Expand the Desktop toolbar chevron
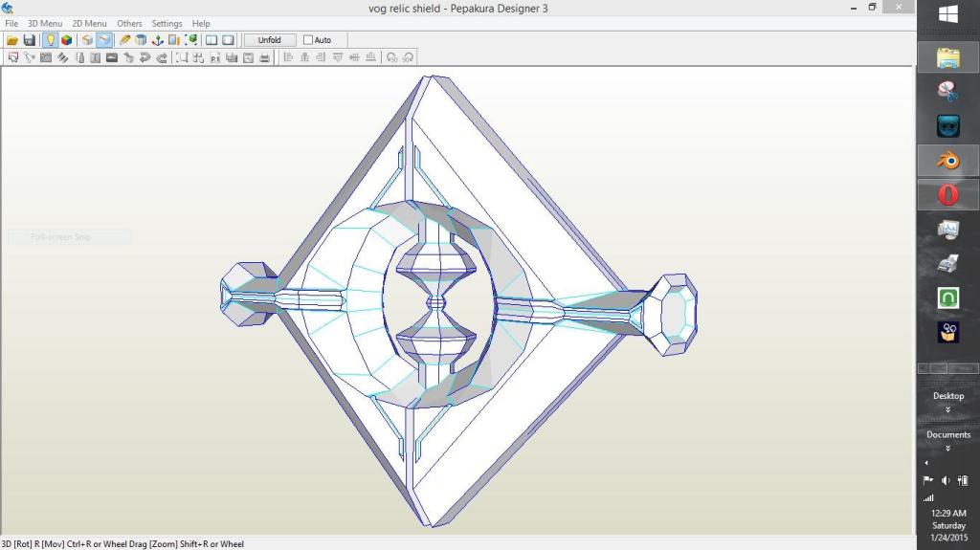The height and width of the screenshot is (550, 980). (x=948, y=410)
